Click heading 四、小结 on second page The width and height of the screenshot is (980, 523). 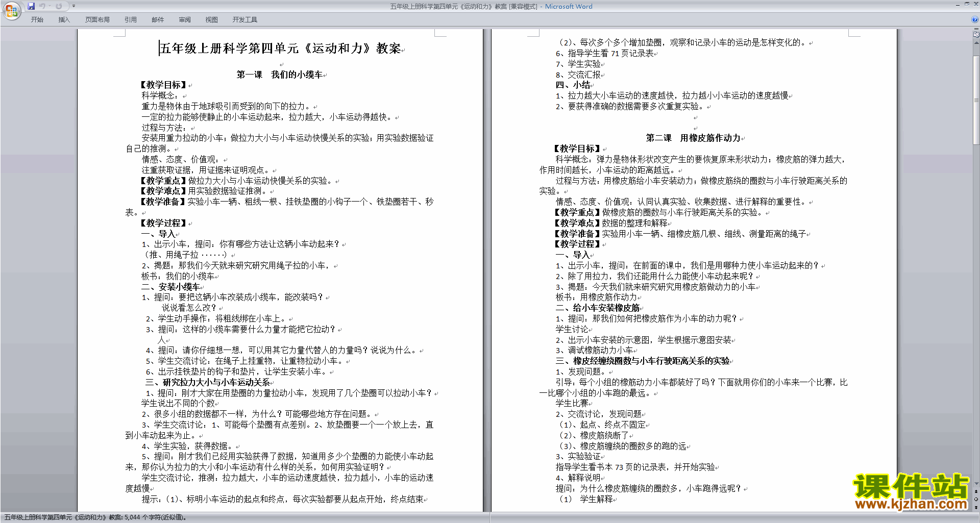pos(573,85)
